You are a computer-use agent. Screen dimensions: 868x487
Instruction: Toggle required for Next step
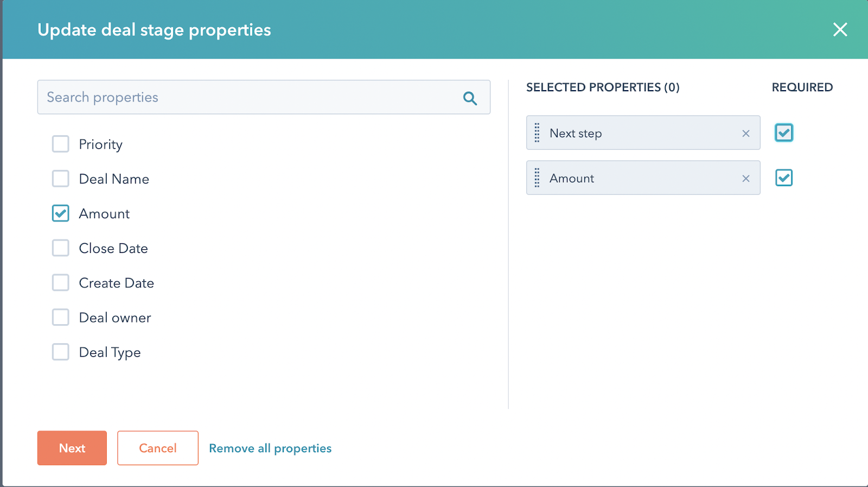(x=784, y=133)
